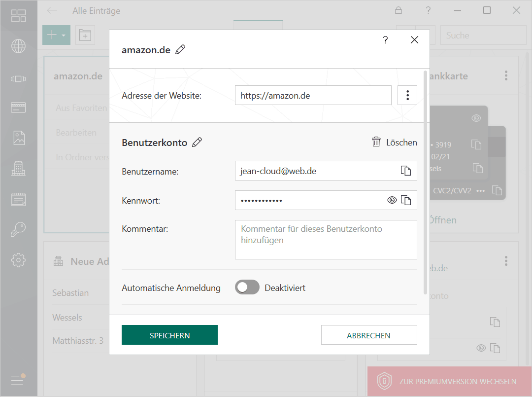
Task: Open the dashboard tiles icon in sidebar
Action: (x=18, y=16)
